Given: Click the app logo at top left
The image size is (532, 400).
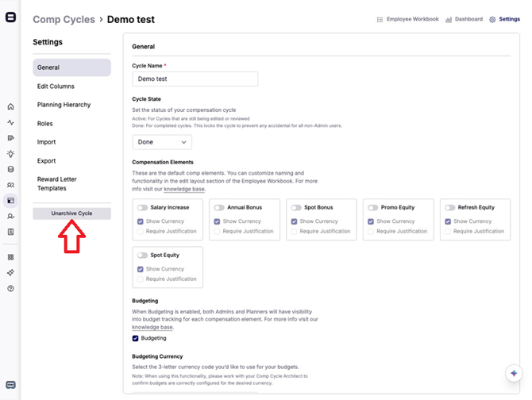Looking at the screenshot, I should click(10, 17).
